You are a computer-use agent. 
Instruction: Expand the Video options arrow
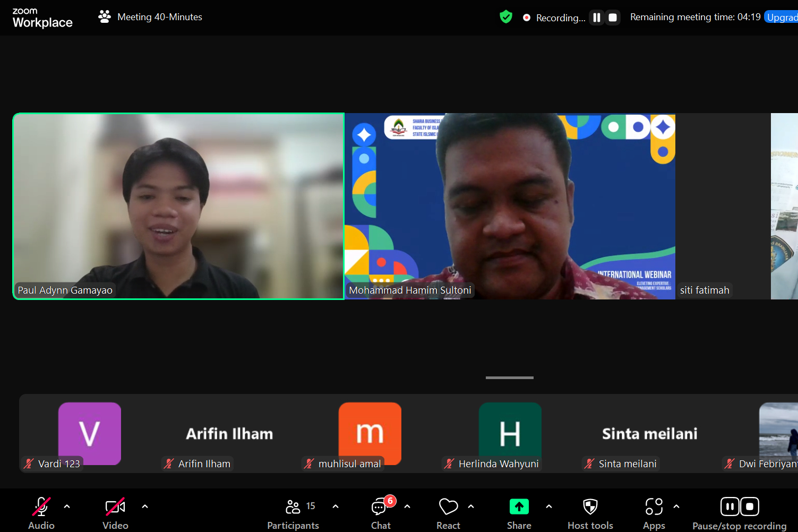(x=145, y=507)
